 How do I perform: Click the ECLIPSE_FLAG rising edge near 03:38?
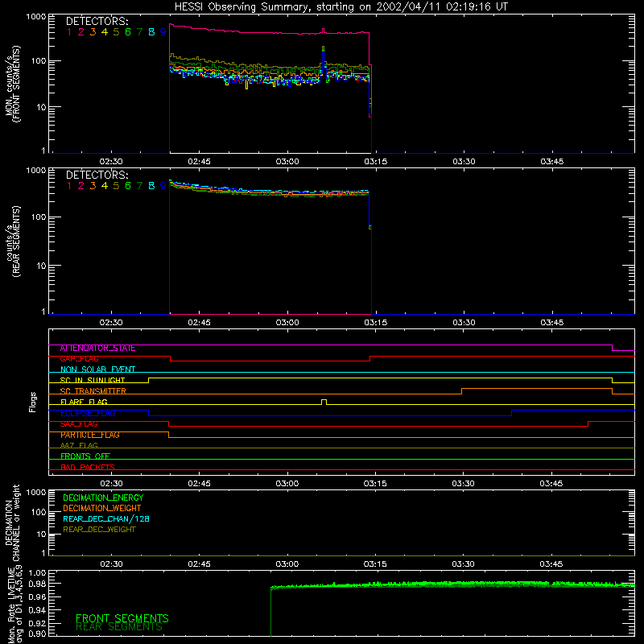512,413
